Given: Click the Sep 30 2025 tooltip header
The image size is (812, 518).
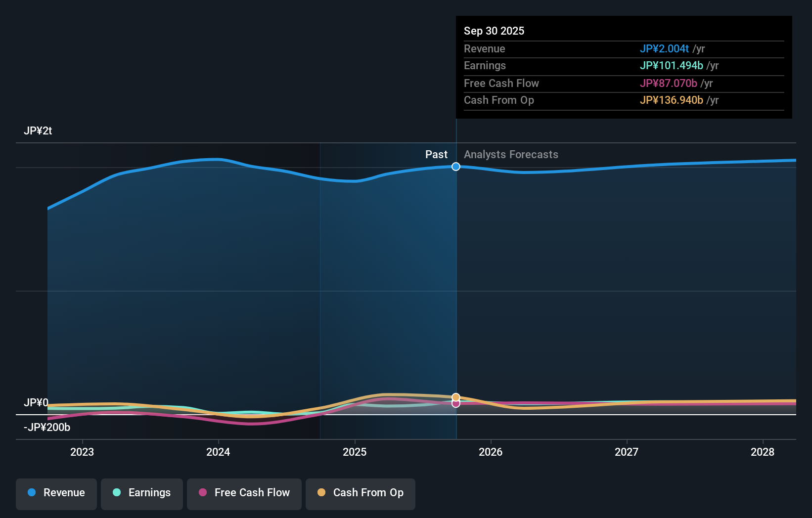Looking at the screenshot, I should pos(494,31).
